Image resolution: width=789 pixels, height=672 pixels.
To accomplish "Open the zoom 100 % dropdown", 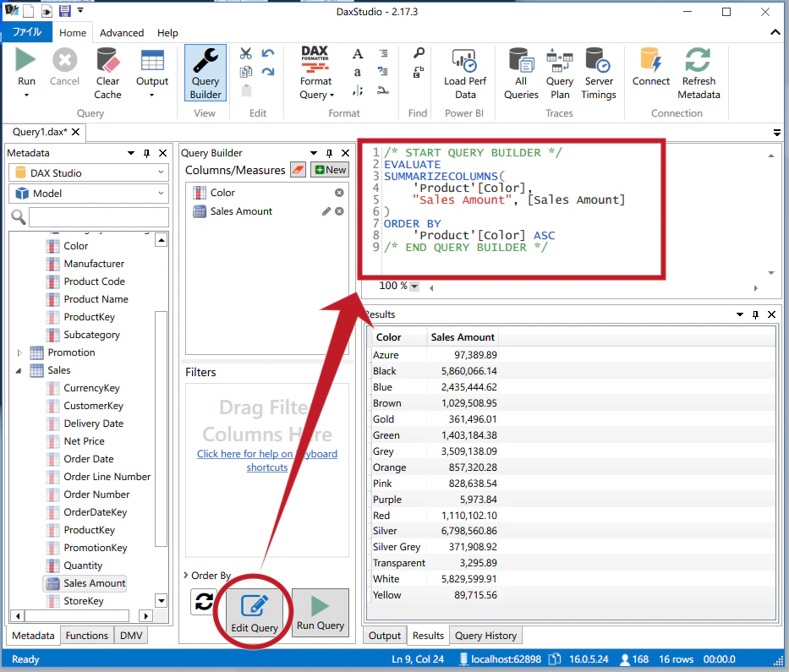I will pyautogui.click(x=414, y=287).
